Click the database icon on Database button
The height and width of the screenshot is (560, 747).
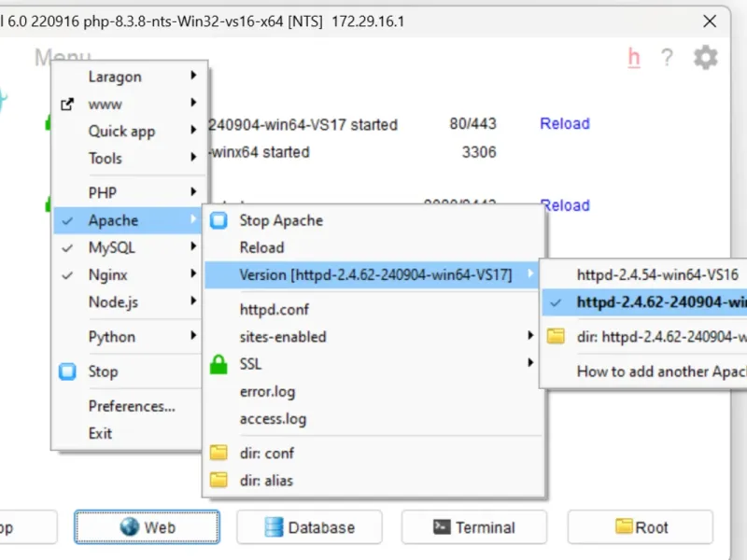(274, 527)
